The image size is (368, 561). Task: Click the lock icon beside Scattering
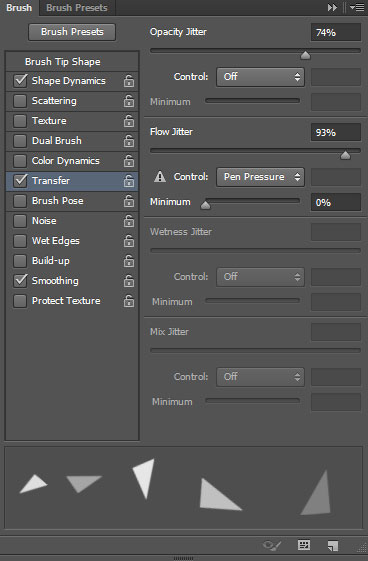coord(129,101)
